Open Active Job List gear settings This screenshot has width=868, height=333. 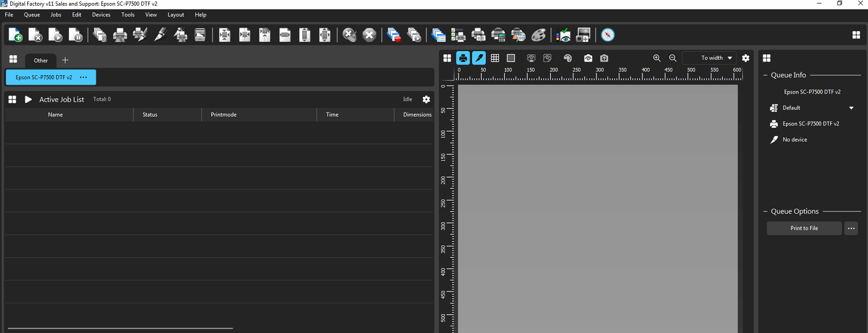[426, 99]
